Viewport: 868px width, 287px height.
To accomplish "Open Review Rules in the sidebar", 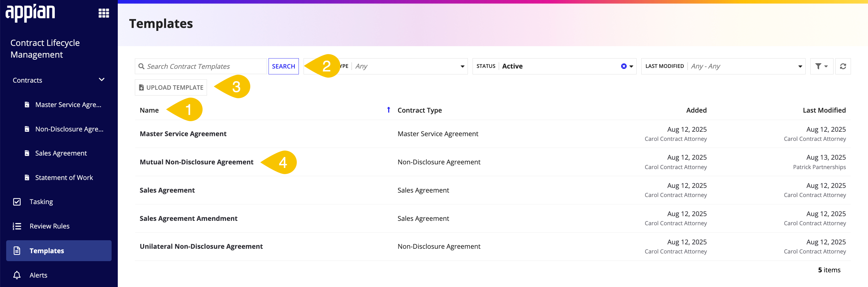I will pos(49,226).
